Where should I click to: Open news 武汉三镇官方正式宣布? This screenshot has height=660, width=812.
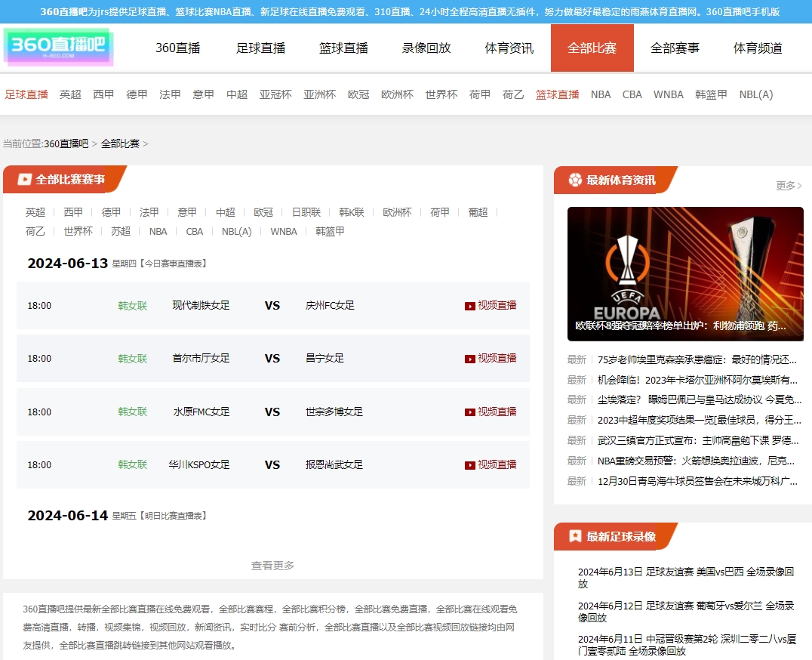coord(698,440)
